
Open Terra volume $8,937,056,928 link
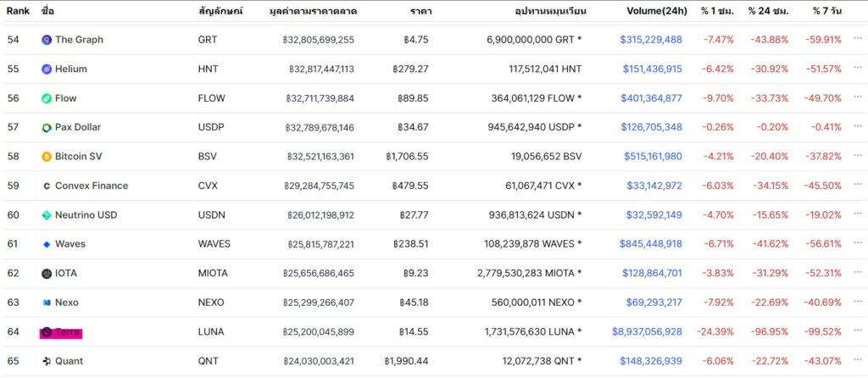(x=647, y=332)
